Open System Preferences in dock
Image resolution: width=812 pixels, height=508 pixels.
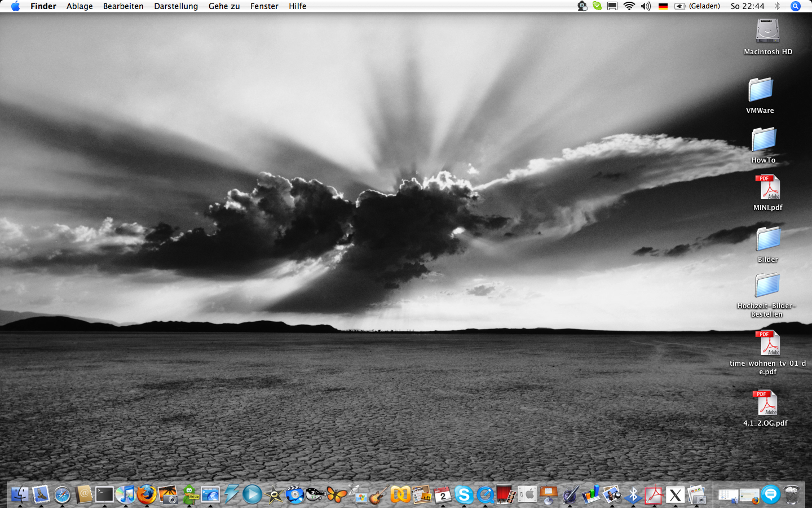pos(527,495)
